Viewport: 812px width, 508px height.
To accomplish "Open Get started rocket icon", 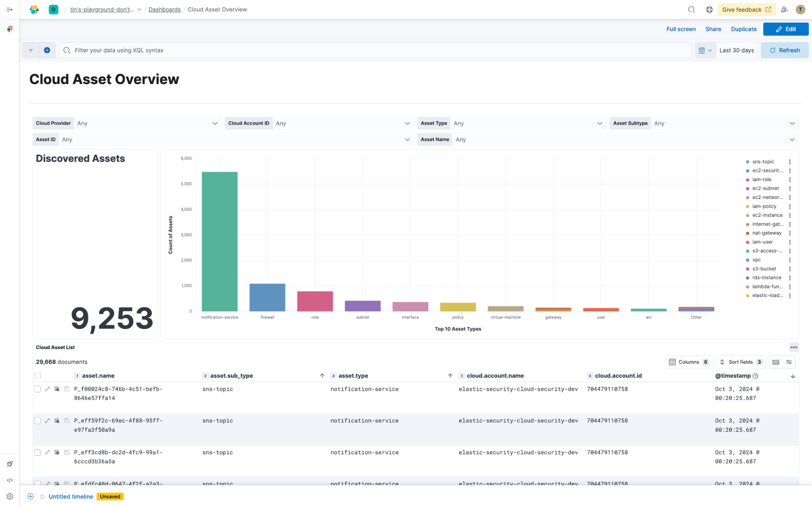I will (10, 464).
